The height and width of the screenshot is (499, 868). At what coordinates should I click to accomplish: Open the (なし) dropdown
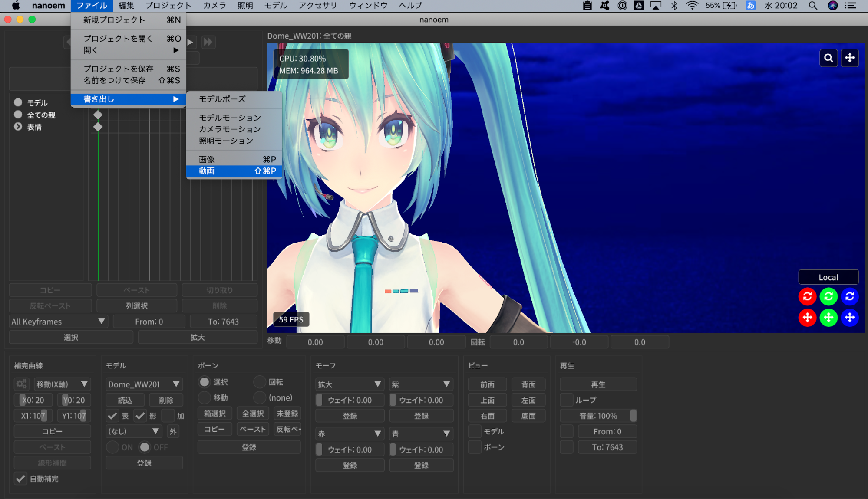point(134,431)
